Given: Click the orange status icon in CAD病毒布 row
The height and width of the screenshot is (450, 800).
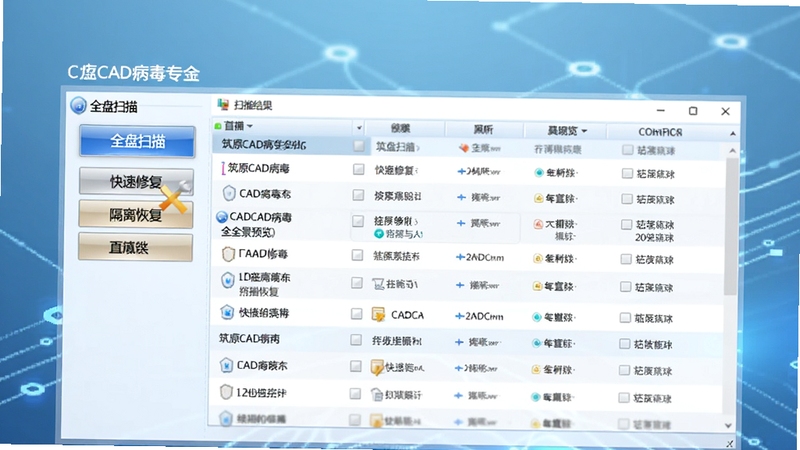Looking at the screenshot, I should pyautogui.click(x=538, y=198).
